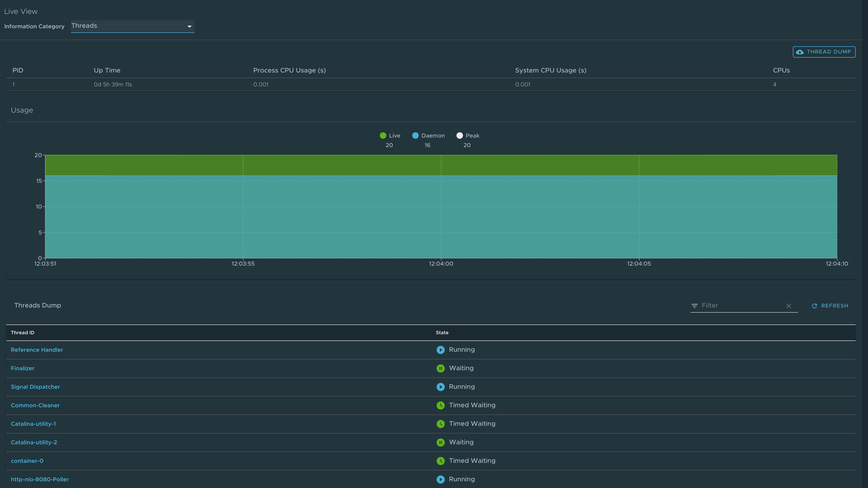
Task: Open the Common-Cleaner thread
Action: [35, 405]
